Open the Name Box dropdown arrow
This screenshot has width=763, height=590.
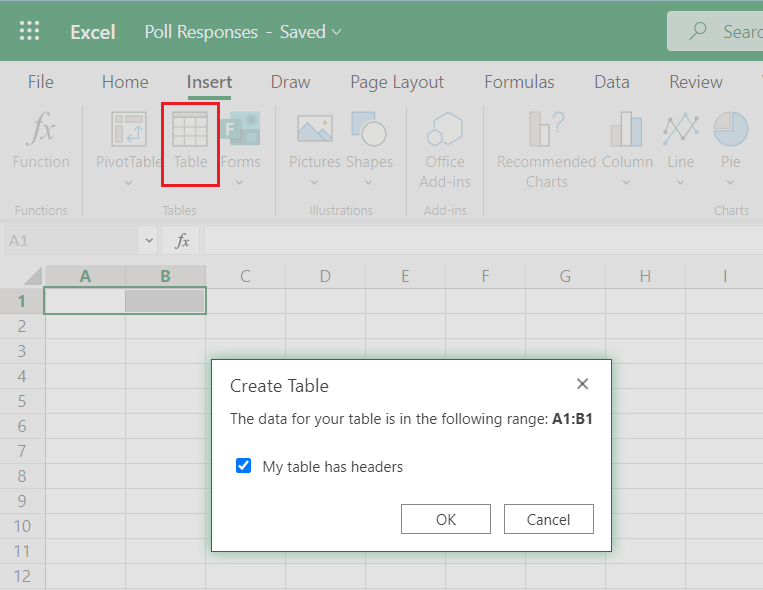click(150, 241)
